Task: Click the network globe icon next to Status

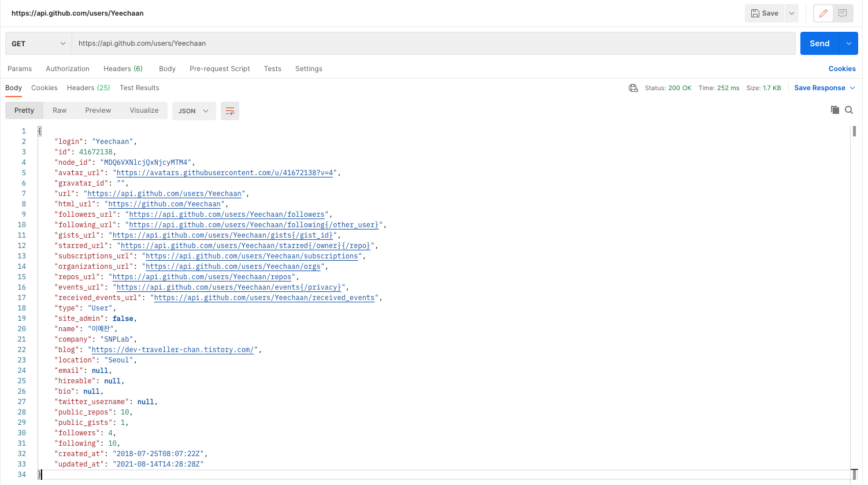Action: click(633, 88)
